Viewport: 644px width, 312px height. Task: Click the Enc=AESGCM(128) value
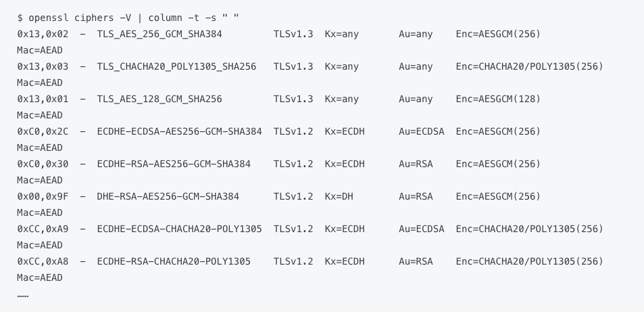pyautogui.click(x=498, y=99)
